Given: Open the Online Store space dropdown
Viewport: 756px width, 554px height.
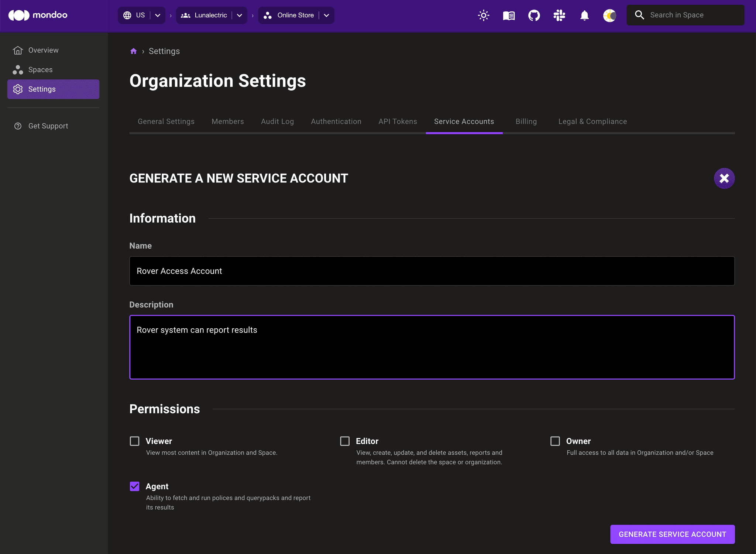Looking at the screenshot, I should (326, 15).
